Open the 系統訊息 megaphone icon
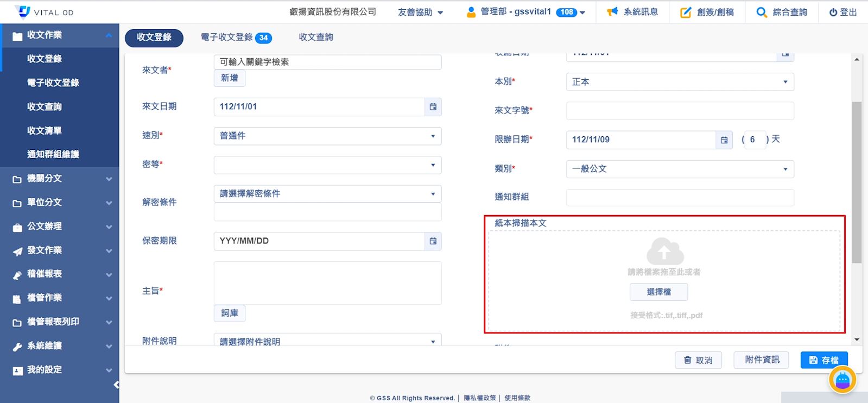This screenshot has width=868, height=403. coord(612,12)
